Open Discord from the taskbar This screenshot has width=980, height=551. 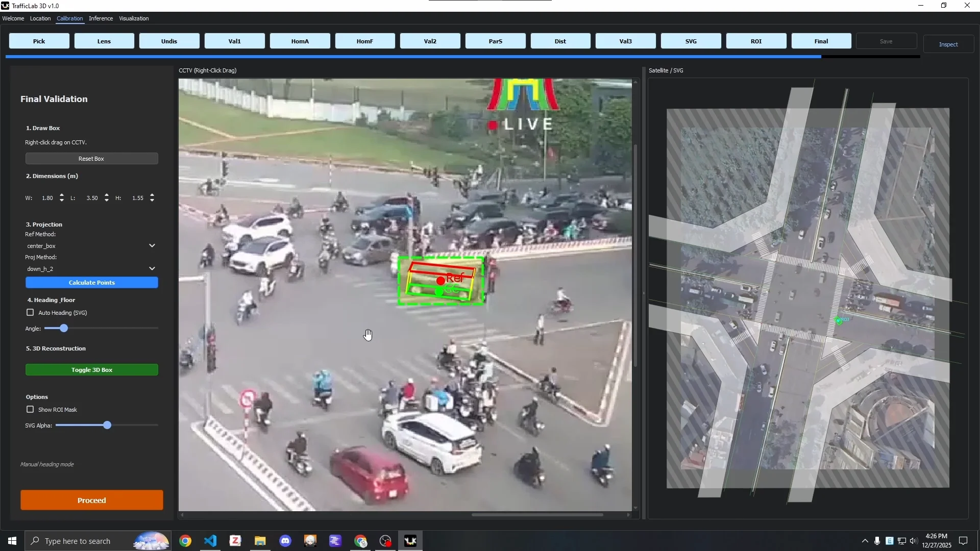tap(285, 541)
